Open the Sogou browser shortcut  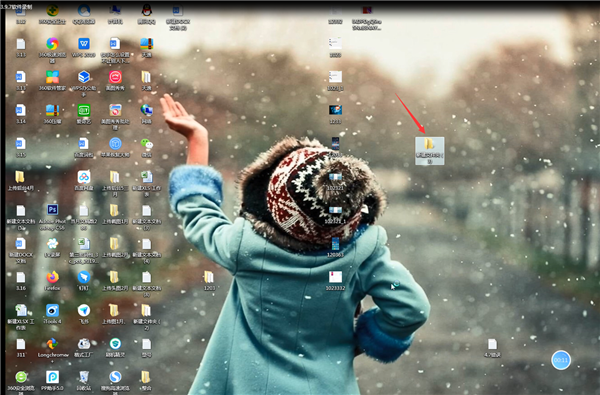click(115, 382)
